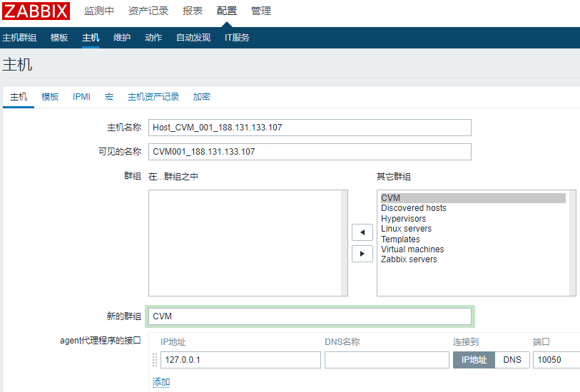
Task: Switch to the 主机 form tab
Action: click(19, 97)
